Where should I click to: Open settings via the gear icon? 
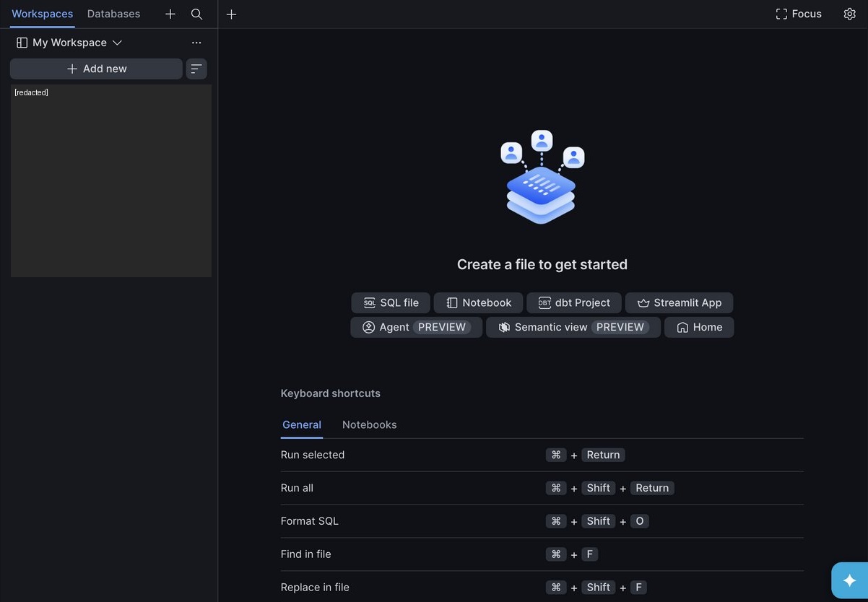tap(850, 14)
